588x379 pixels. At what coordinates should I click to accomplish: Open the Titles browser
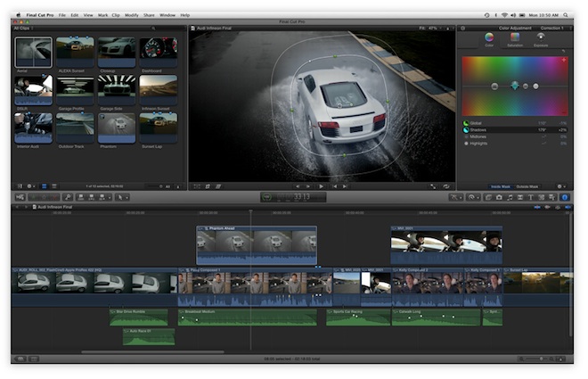click(533, 197)
